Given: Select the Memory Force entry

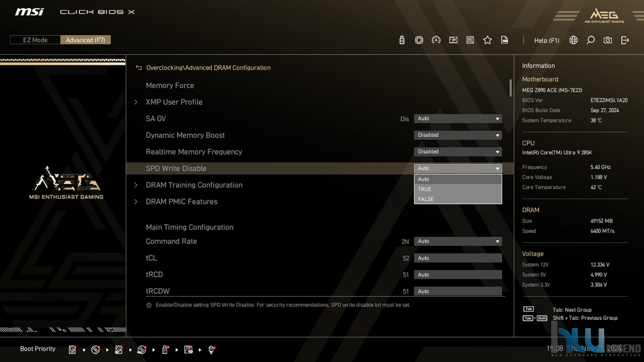Looking at the screenshot, I should click(170, 86).
